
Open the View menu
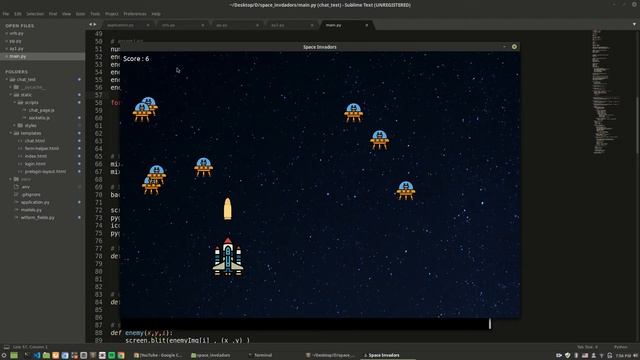[67, 14]
